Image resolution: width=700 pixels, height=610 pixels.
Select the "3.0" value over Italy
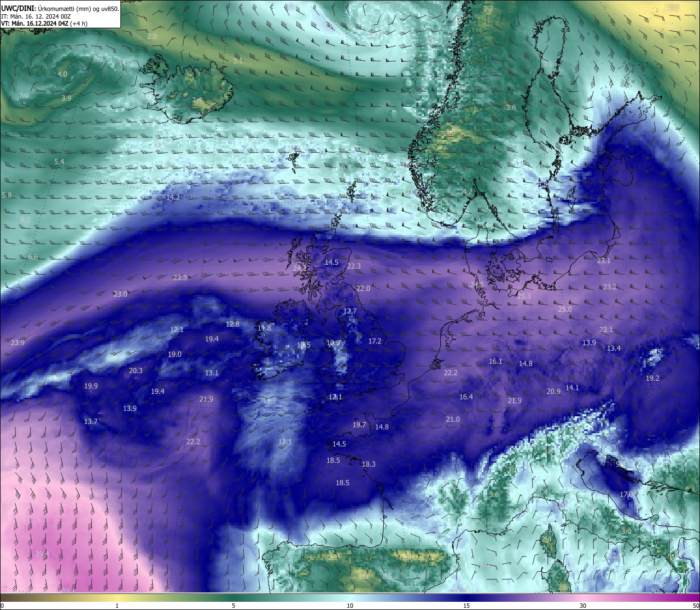pos(627,531)
